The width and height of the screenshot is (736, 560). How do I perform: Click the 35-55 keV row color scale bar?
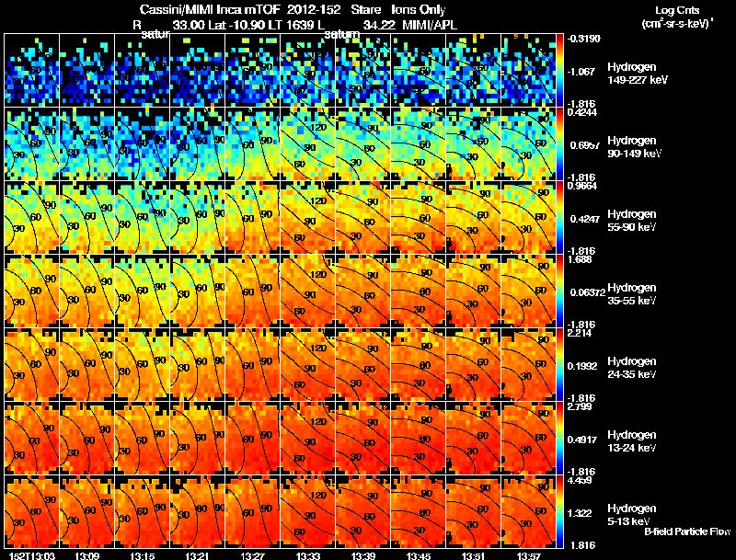559,291
